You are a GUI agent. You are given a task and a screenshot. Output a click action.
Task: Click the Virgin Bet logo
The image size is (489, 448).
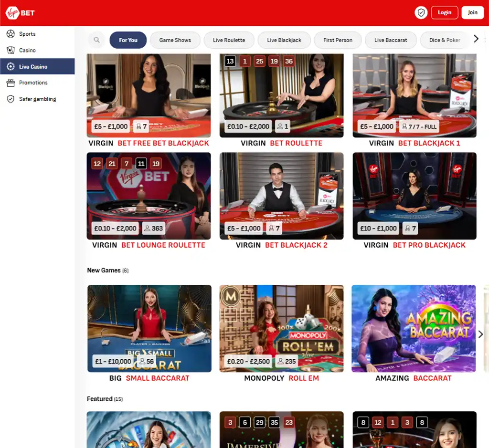pyautogui.click(x=20, y=13)
